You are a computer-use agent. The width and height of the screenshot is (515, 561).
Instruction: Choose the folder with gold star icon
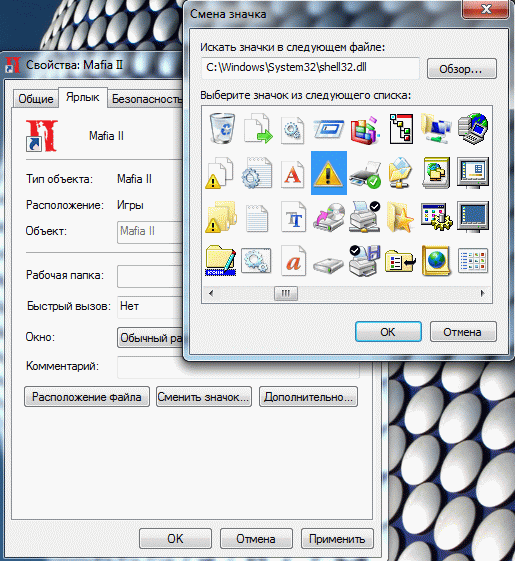[400, 217]
